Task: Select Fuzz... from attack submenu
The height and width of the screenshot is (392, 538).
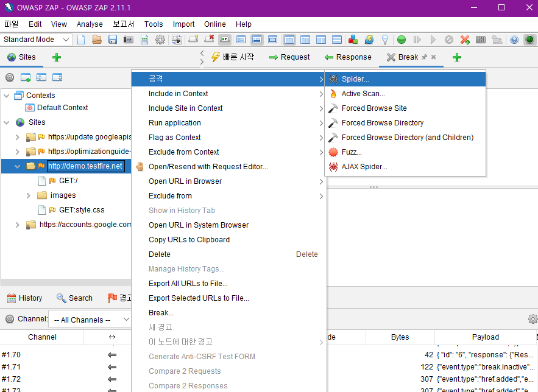Action: (405, 152)
